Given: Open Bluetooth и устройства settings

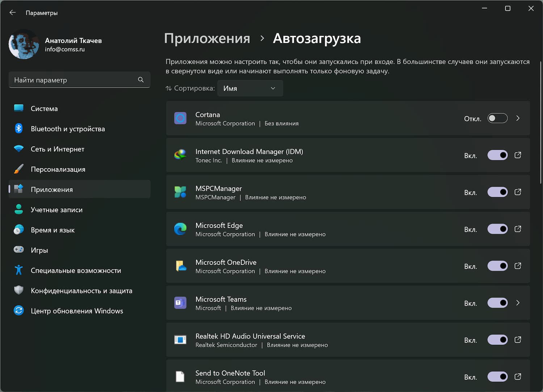Looking at the screenshot, I should coord(68,129).
